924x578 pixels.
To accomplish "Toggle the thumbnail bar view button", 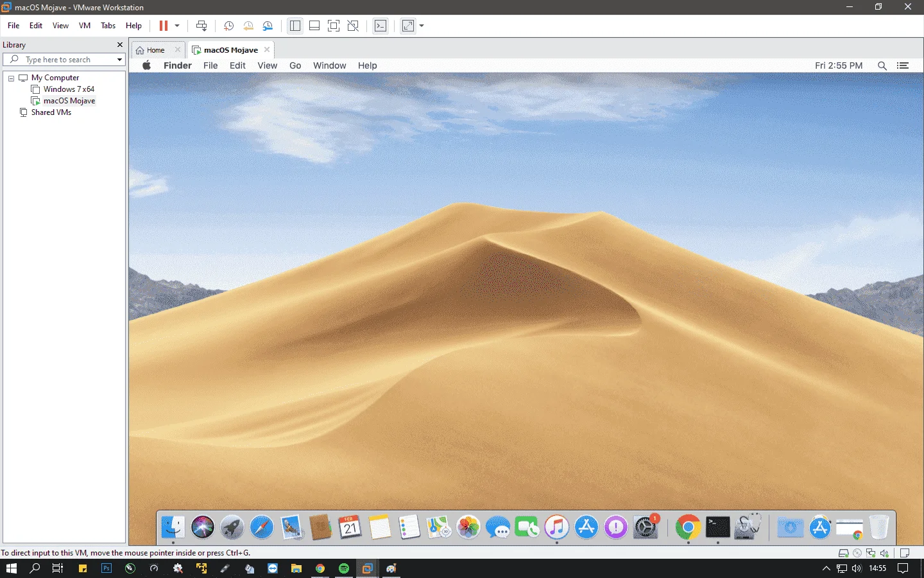I will point(314,26).
